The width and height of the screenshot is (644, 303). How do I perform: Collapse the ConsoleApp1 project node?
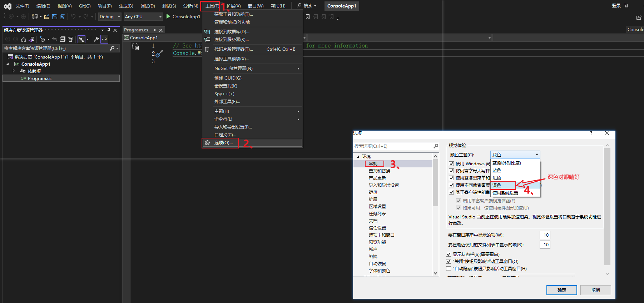tap(8, 64)
